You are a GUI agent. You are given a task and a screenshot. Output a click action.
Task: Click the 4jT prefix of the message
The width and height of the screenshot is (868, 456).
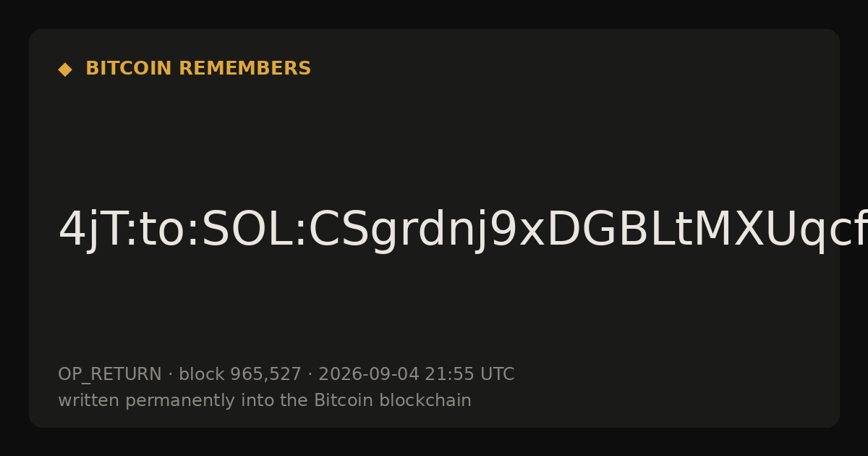[91, 230]
